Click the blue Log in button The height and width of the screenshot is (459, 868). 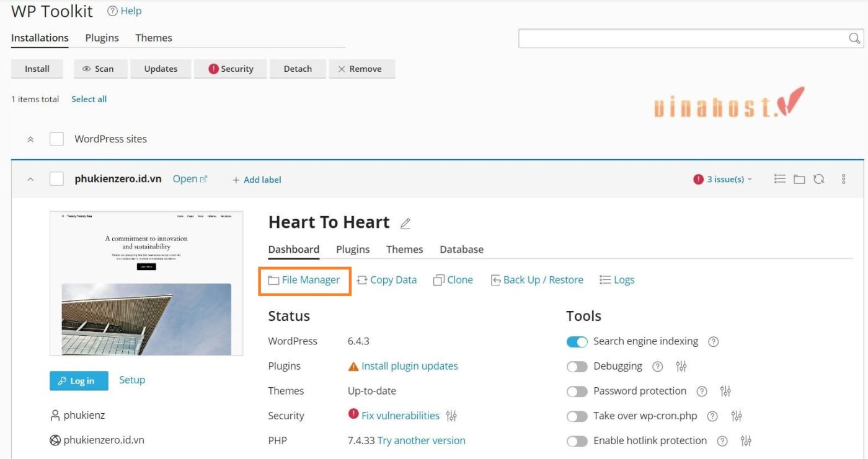click(x=79, y=381)
